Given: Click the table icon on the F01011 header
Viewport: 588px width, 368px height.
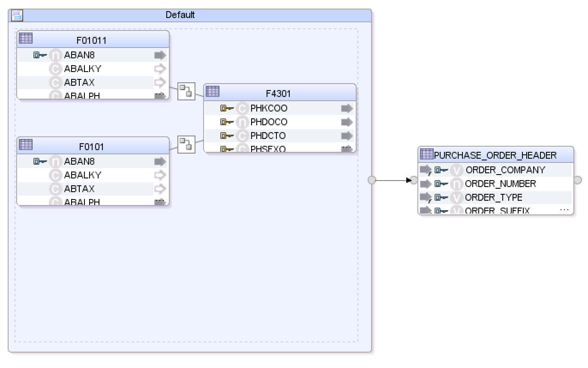Looking at the screenshot, I should 25,39.
